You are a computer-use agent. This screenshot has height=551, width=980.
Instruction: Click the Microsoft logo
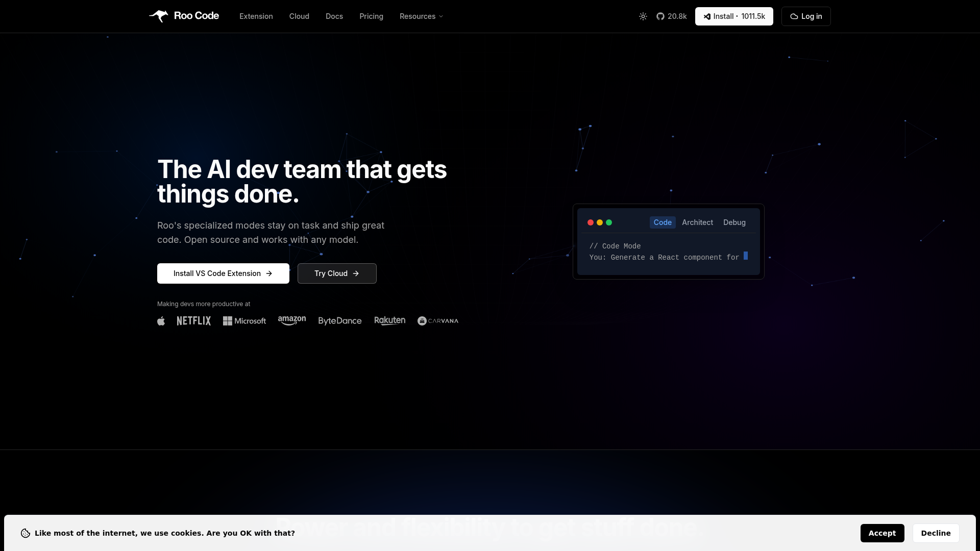(244, 320)
